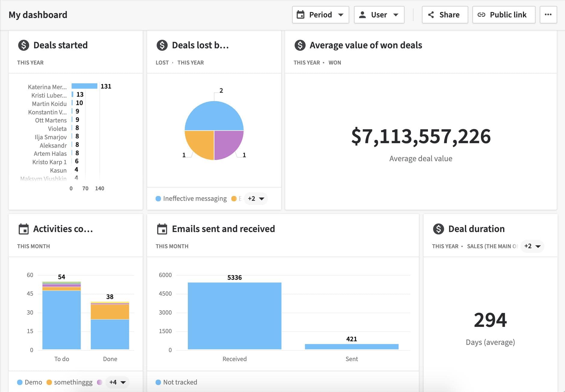
Task: Click the dollar icon on Deal duration card
Action: (438, 229)
